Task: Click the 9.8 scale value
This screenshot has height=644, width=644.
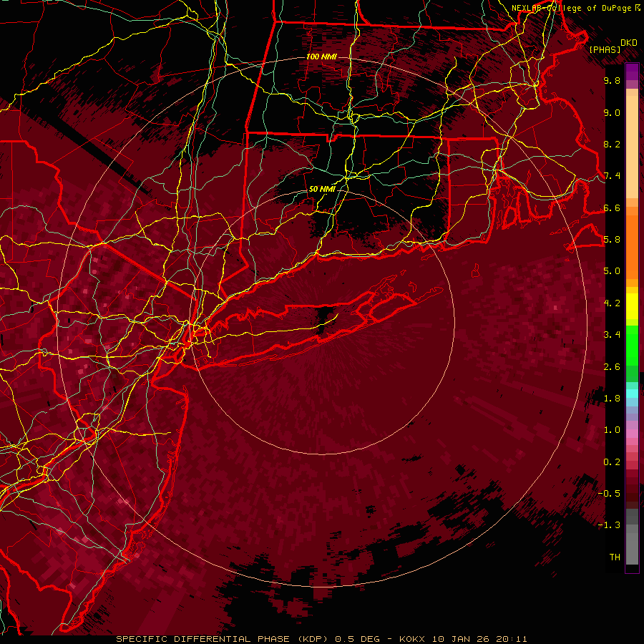Action: pyautogui.click(x=612, y=80)
